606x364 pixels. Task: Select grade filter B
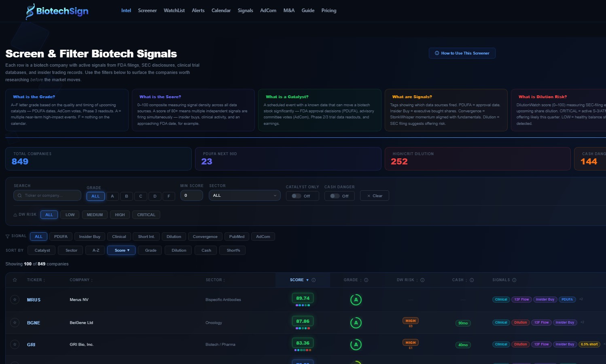[127, 196]
